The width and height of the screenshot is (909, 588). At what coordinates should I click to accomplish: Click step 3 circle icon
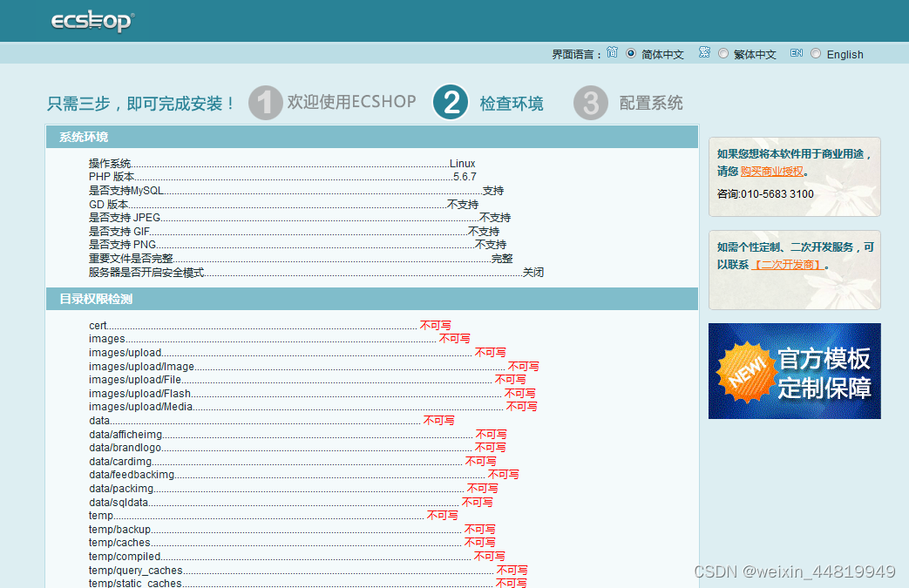coord(591,103)
